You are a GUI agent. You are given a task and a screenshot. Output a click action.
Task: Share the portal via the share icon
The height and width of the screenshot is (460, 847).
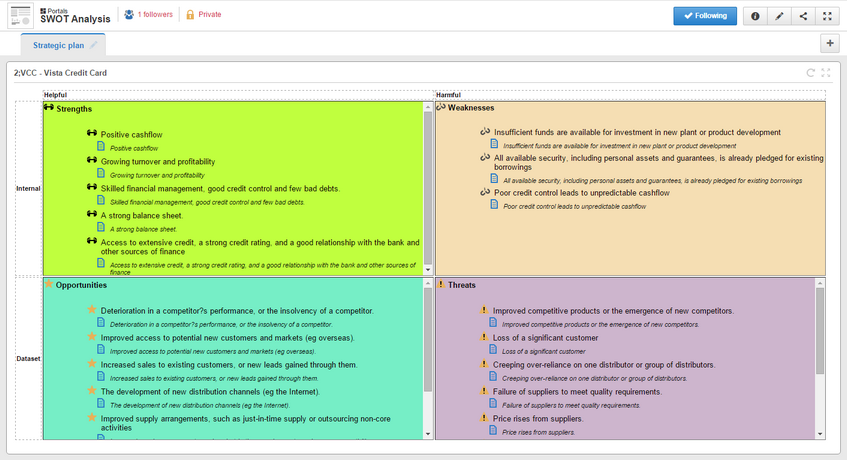(803, 16)
